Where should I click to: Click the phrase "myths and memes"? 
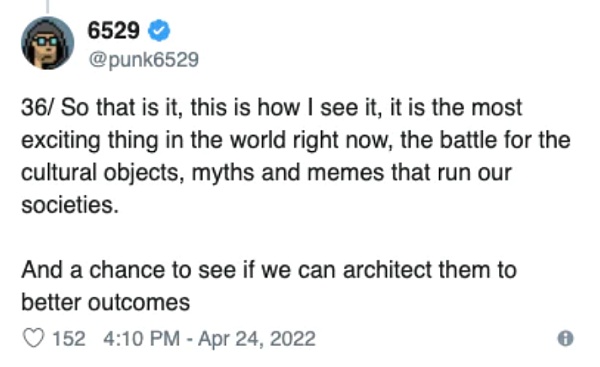click(288, 173)
